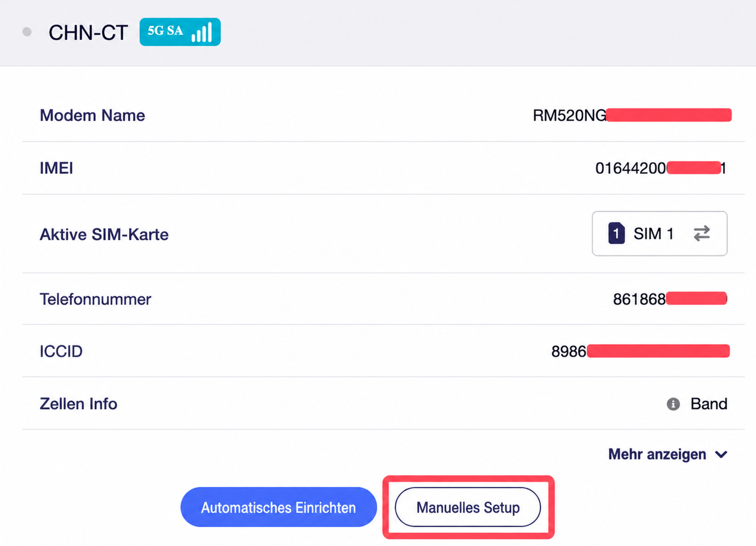Click the SIM card number 1 icon

tap(616, 233)
